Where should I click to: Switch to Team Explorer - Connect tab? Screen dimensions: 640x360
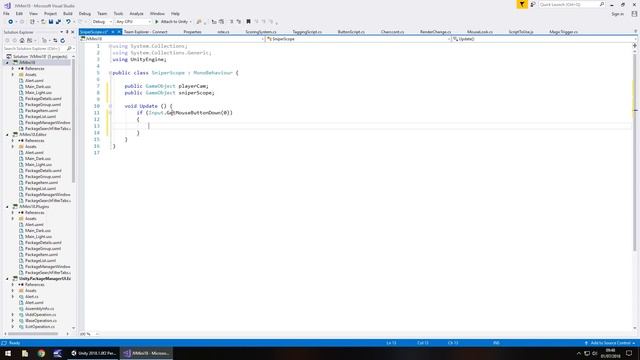coord(146,32)
